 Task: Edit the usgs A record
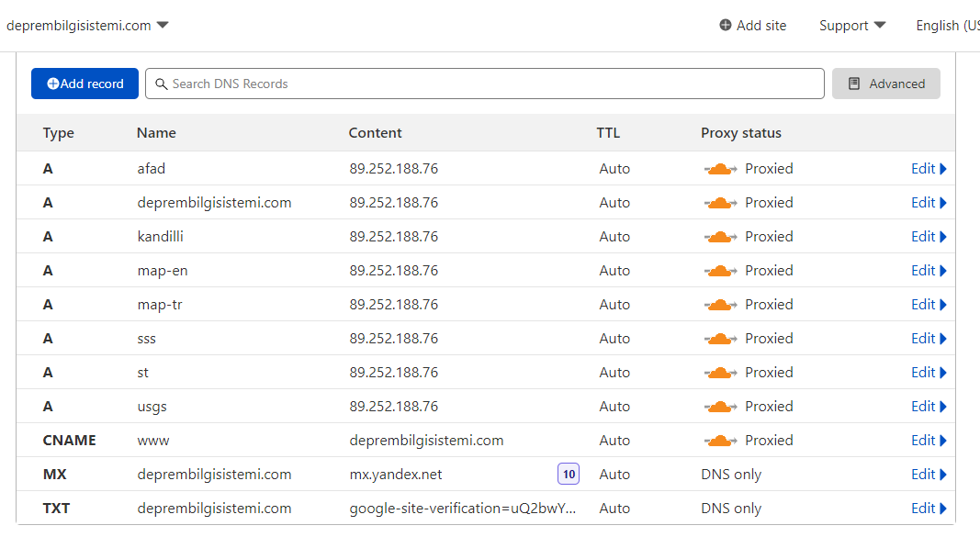[929, 407]
